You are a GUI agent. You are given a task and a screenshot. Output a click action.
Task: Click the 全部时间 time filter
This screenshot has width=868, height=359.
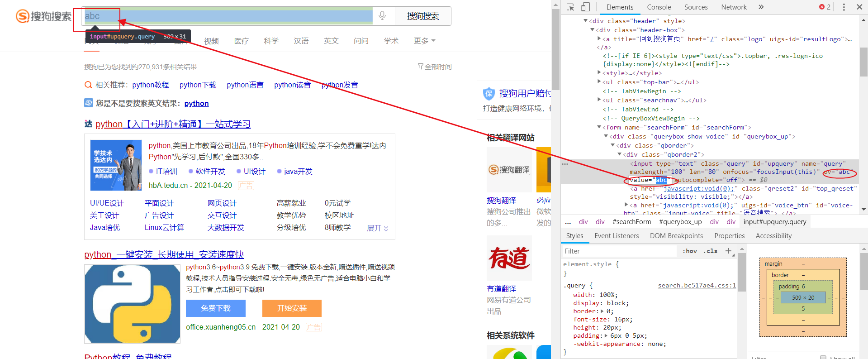point(438,67)
